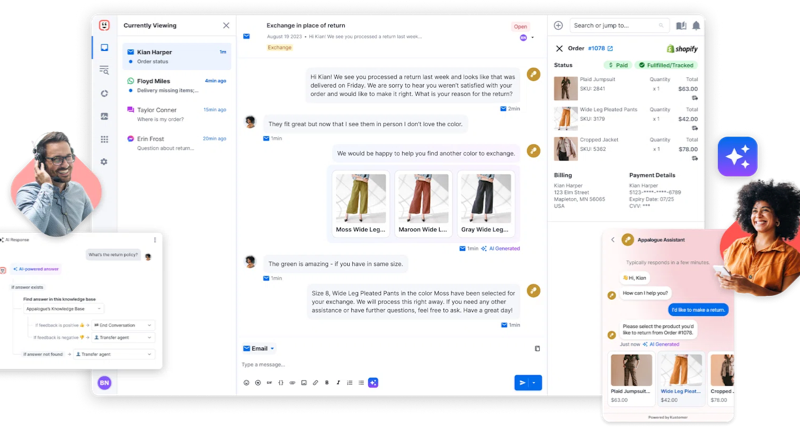The height and width of the screenshot is (430, 800).
Task: Expand the send options dropdown arrow
Action: point(535,383)
